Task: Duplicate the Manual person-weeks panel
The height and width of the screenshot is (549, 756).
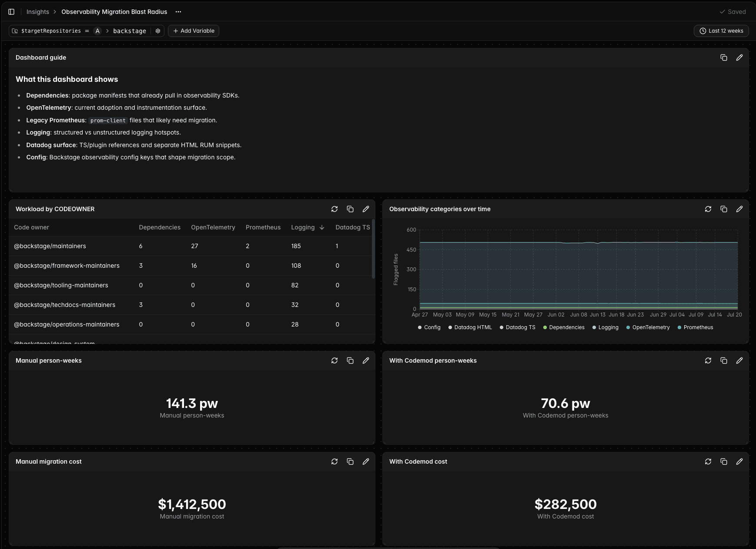Action: click(x=350, y=360)
